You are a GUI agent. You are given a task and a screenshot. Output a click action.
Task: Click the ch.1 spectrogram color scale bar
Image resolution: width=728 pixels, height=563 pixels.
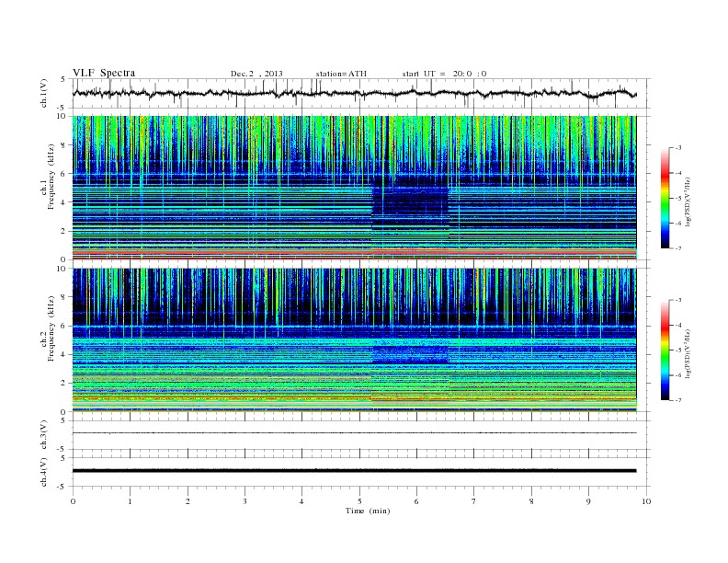click(x=665, y=199)
